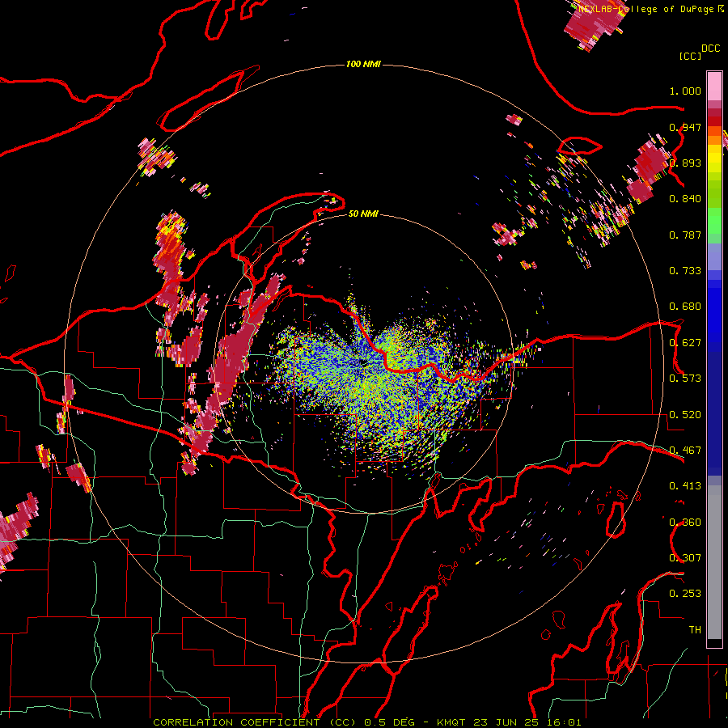Click the 0.253 legend value
This screenshot has width=728, height=728.
[685, 594]
